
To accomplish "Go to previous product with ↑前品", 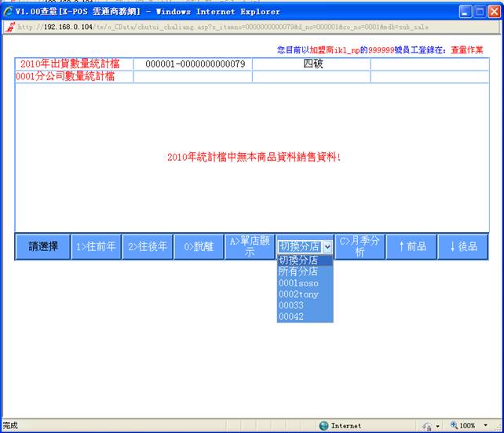I will click(411, 246).
